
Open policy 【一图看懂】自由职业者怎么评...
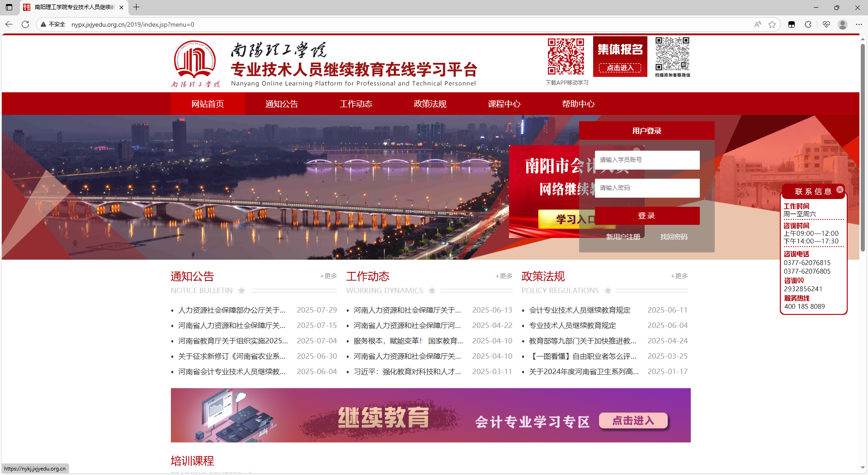pos(583,356)
